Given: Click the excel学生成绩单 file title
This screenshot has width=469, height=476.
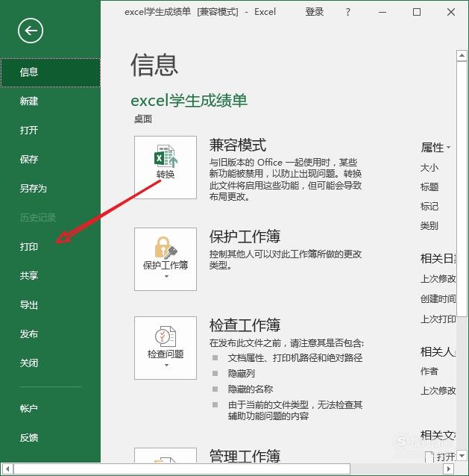Looking at the screenshot, I should tap(189, 101).
